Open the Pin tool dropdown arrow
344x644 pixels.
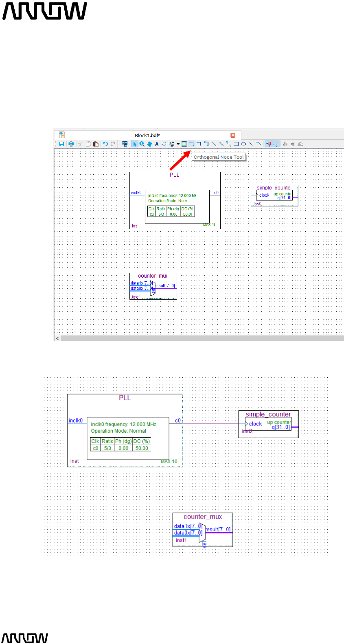[x=178, y=144]
